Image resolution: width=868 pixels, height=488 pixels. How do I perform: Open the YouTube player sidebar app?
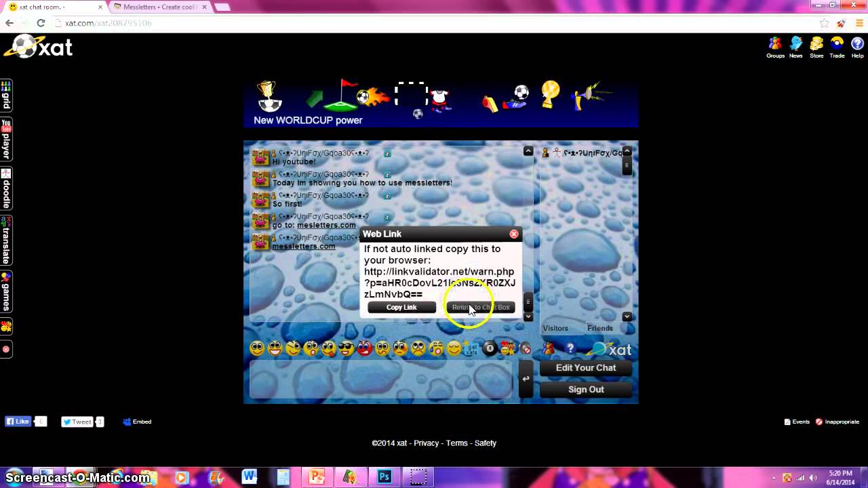(x=6, y=139)
